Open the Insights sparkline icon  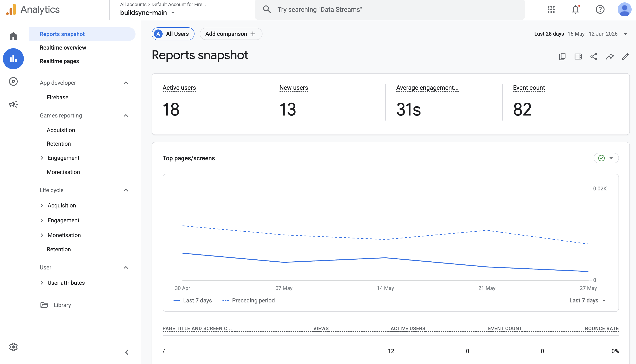click(610, 57)
